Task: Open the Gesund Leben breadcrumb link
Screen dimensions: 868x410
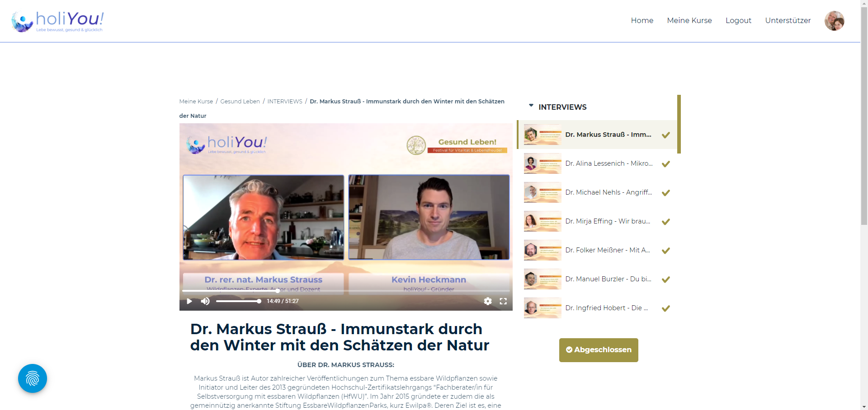Action: pyautogui.click(x=240, y=102)
